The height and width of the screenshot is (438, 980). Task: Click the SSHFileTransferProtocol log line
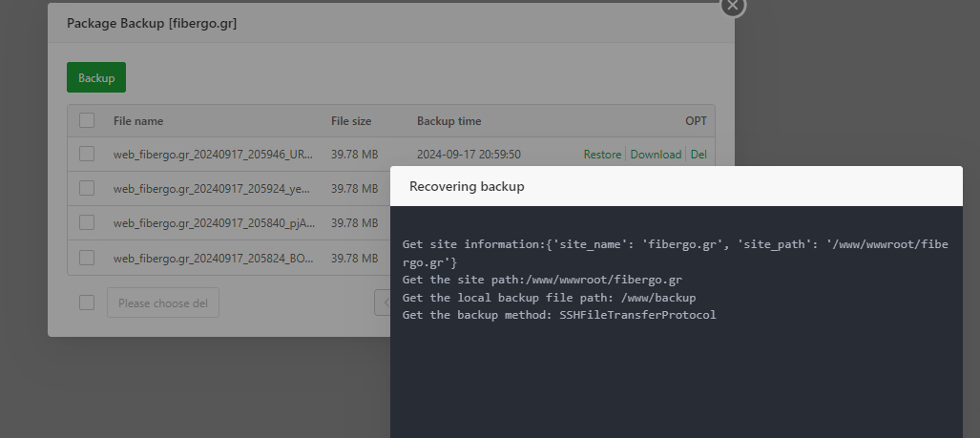558,315
